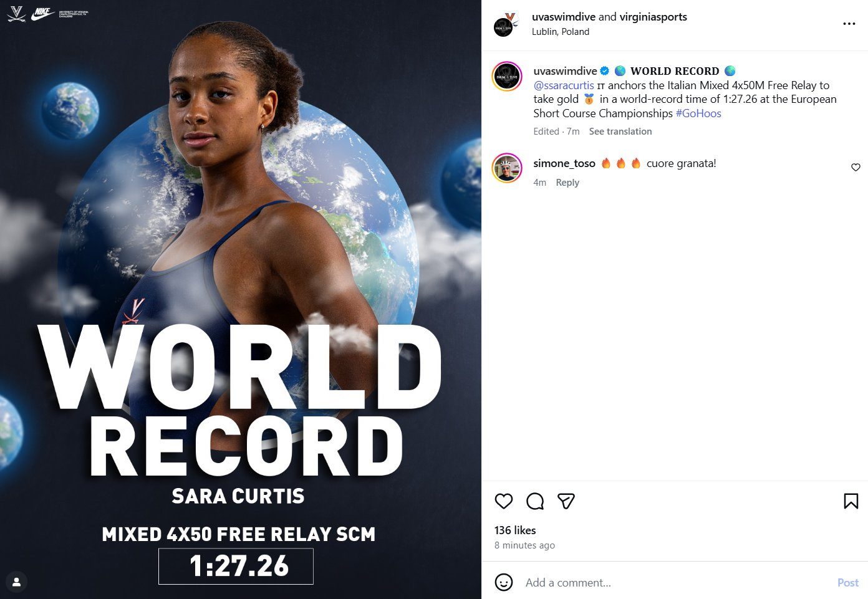Open the three-dot more options menu
Screen dimensions: 868x599
point(849,24)
